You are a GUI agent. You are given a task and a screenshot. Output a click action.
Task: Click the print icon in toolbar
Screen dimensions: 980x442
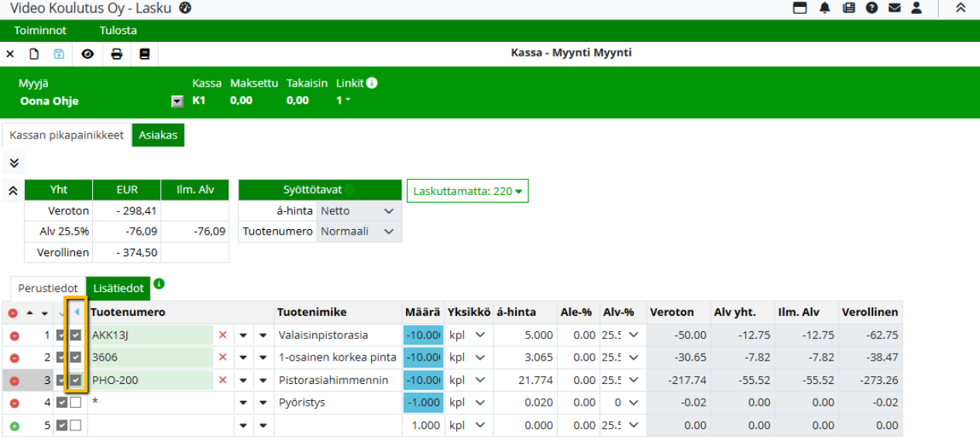[116, 54]
